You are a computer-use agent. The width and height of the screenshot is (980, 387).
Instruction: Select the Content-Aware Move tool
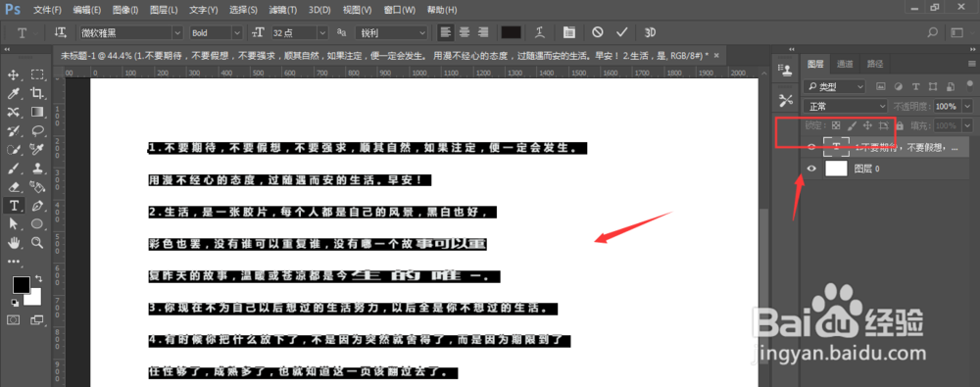tap(13, 113)
